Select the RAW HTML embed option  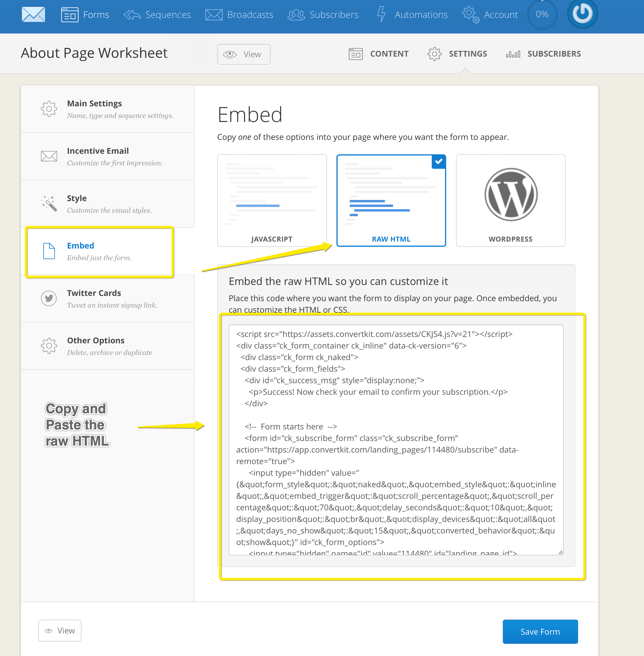[x=391, y=200]
